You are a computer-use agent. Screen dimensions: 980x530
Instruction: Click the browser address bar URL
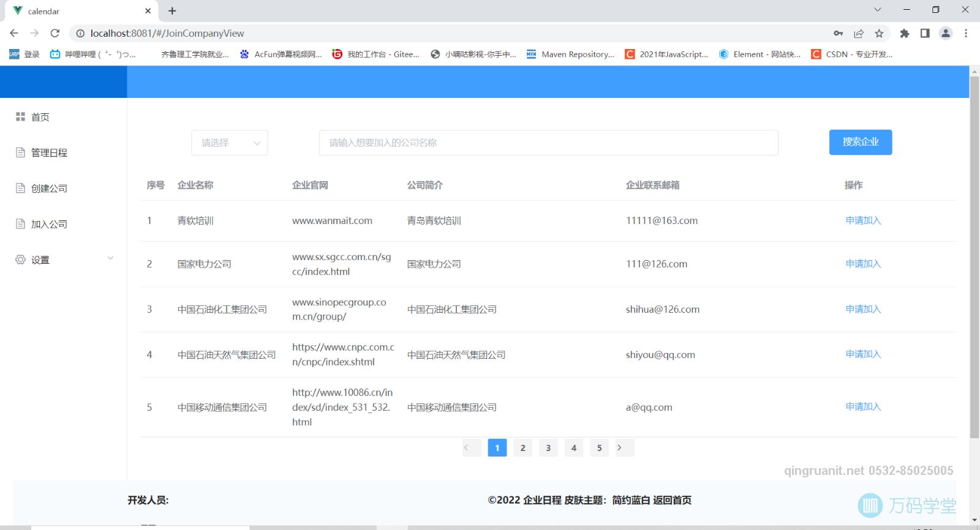pos(167,33)
